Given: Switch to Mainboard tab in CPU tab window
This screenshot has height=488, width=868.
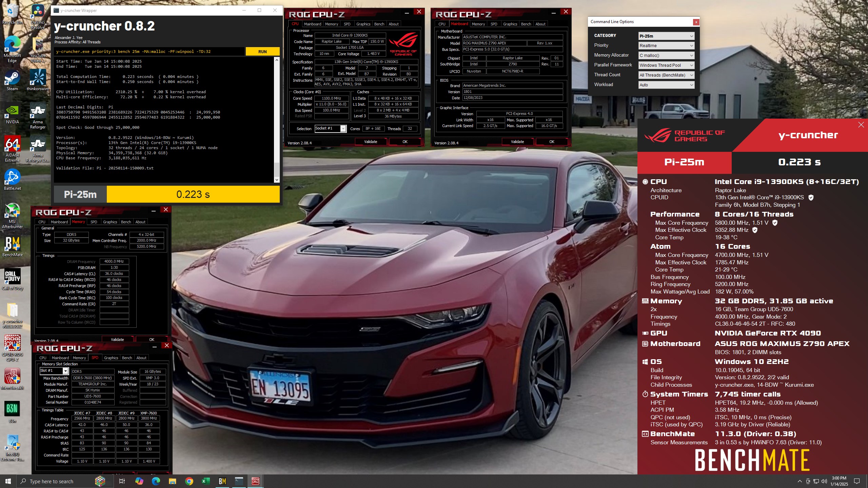Looking at the screenshot, I should pyautogui.click(x=312, y=24).
